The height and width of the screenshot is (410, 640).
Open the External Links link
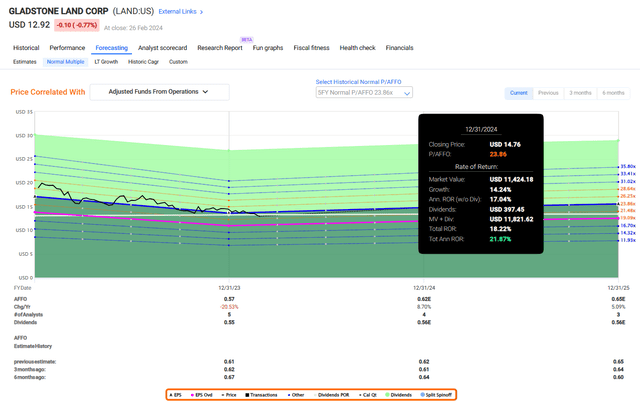click(x=180, y=11)
